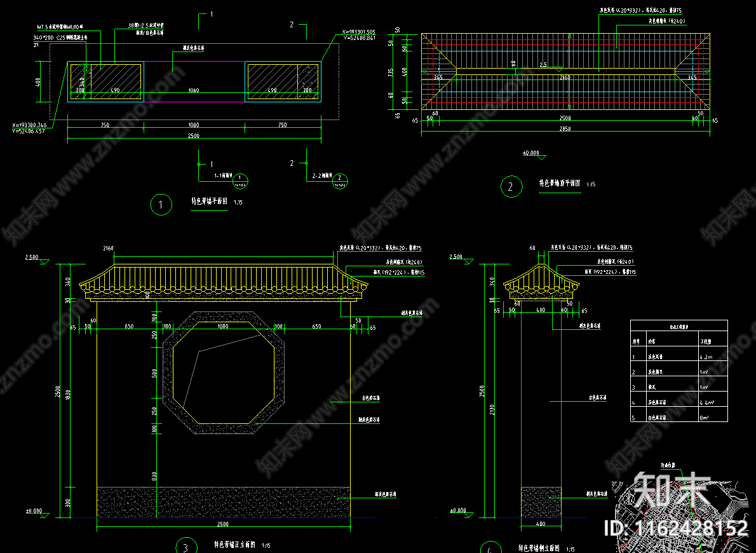Viewport: 756px width, 553px height.
Task: Select the 2-2 section reference bubble
Action: (341, 179)
